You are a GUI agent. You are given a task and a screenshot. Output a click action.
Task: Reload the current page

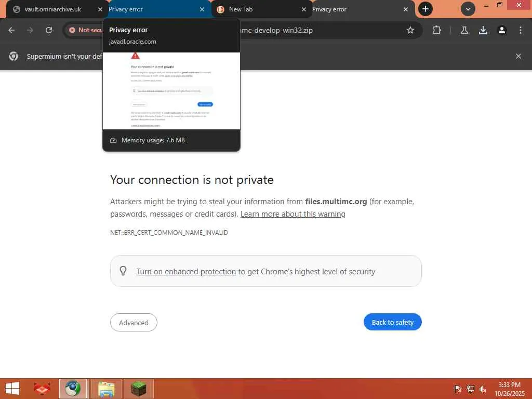[x=49, y=30]
